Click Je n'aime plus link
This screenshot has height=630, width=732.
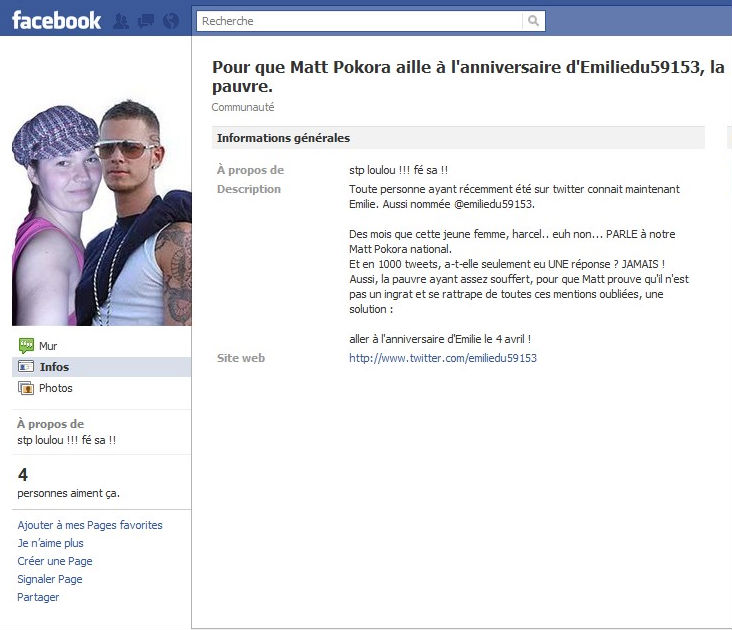pos(50,543)
